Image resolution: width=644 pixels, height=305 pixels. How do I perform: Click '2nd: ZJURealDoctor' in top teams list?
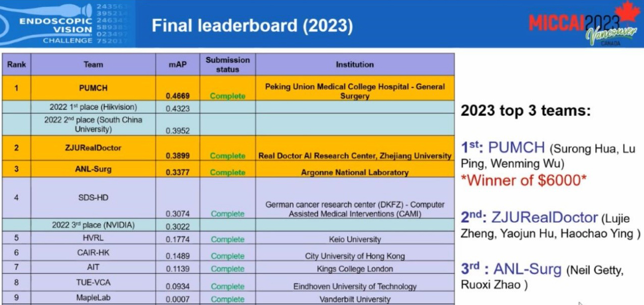529,218
